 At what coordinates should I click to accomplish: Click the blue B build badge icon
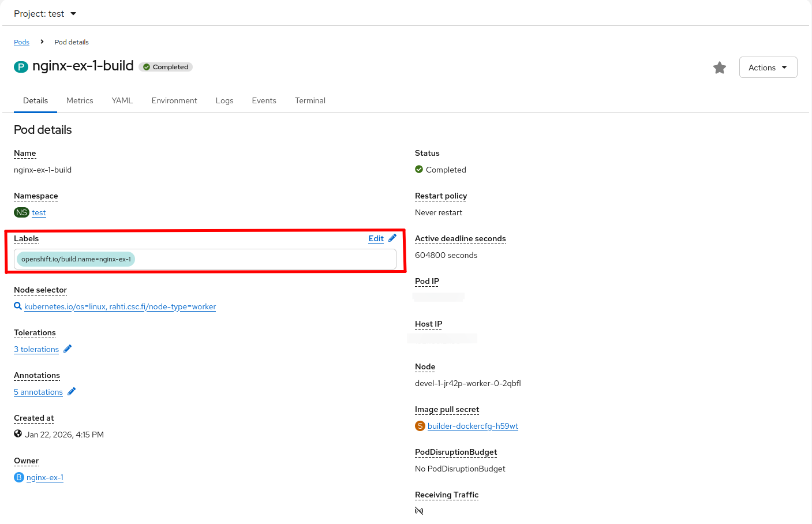click(19, 477)
